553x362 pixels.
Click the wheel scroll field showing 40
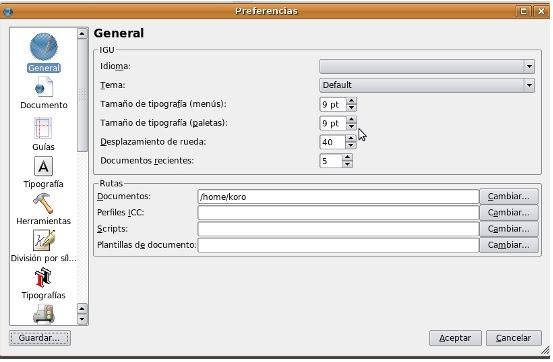click(332, 142)
